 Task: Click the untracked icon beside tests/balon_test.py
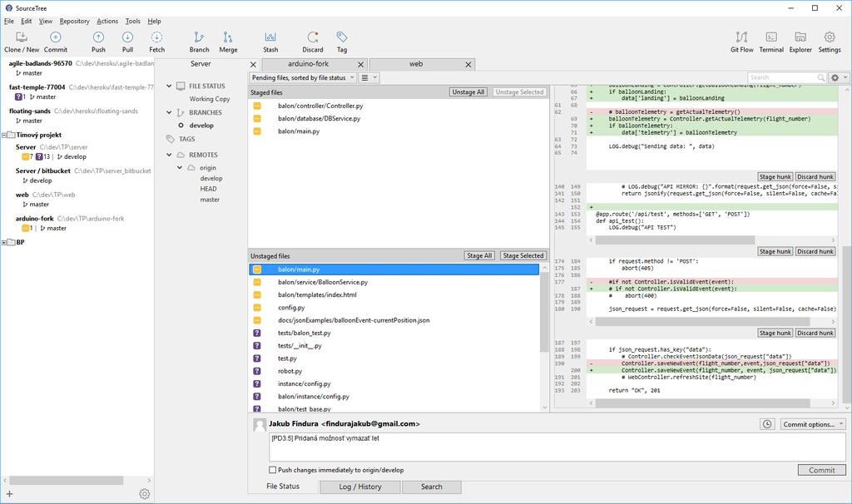pyautogui.click(x=257, y=333)
